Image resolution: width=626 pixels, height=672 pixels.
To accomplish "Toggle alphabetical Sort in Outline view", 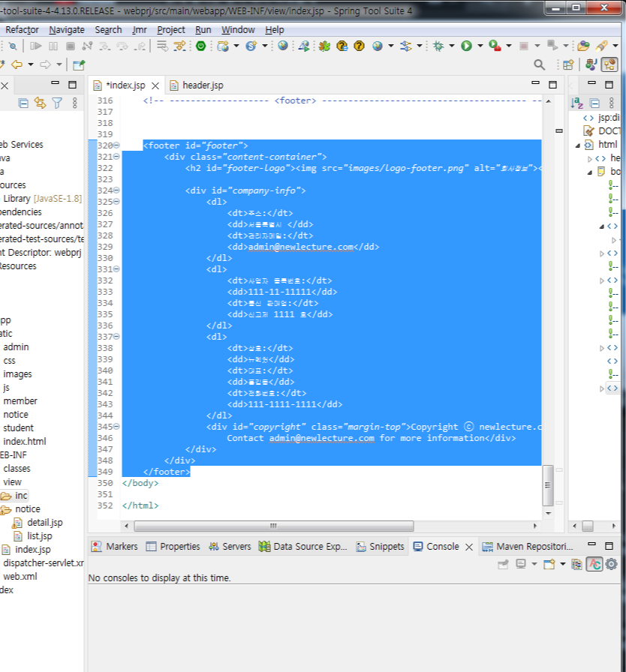I will (576, 103).
